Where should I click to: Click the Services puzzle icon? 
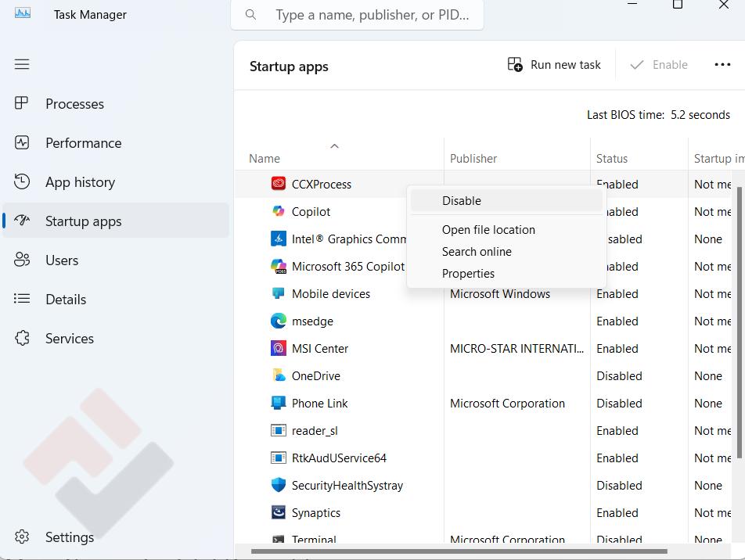coord(22,338)
